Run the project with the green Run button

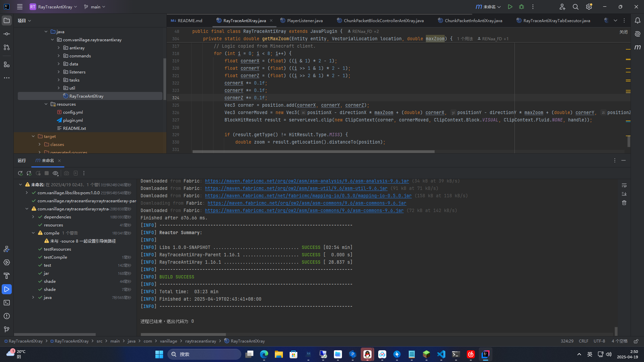(510, 7)
